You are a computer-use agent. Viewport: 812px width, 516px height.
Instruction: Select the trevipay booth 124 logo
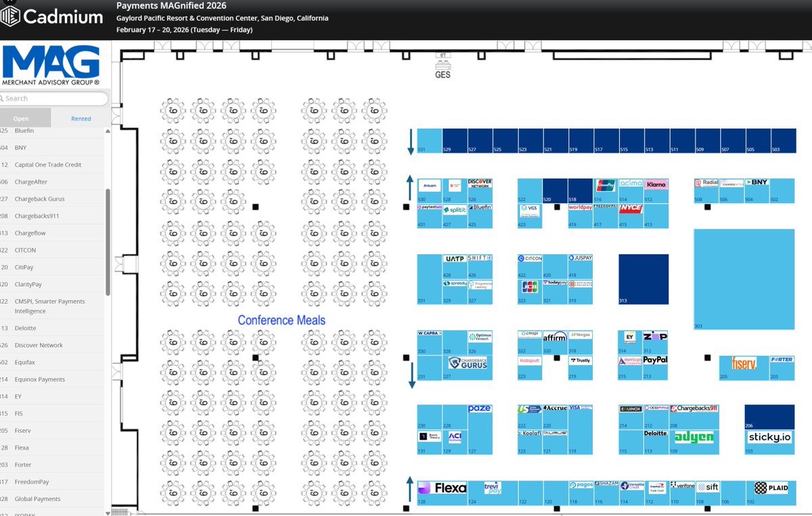click(493, 488)
